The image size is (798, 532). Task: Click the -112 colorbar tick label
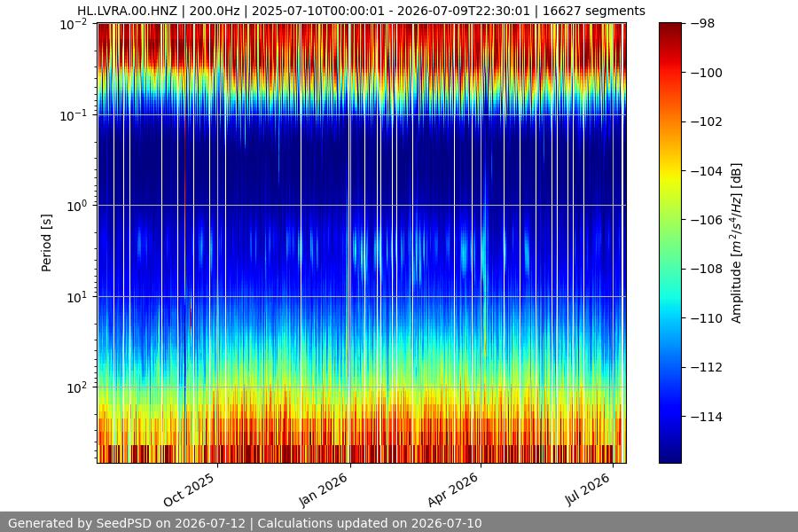pos(707,367)
